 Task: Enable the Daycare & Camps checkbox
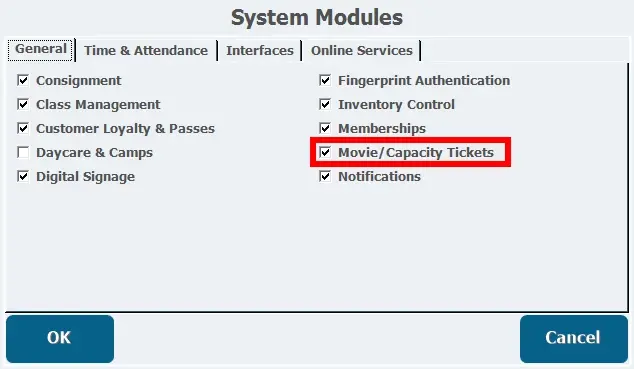click(23, 153)
